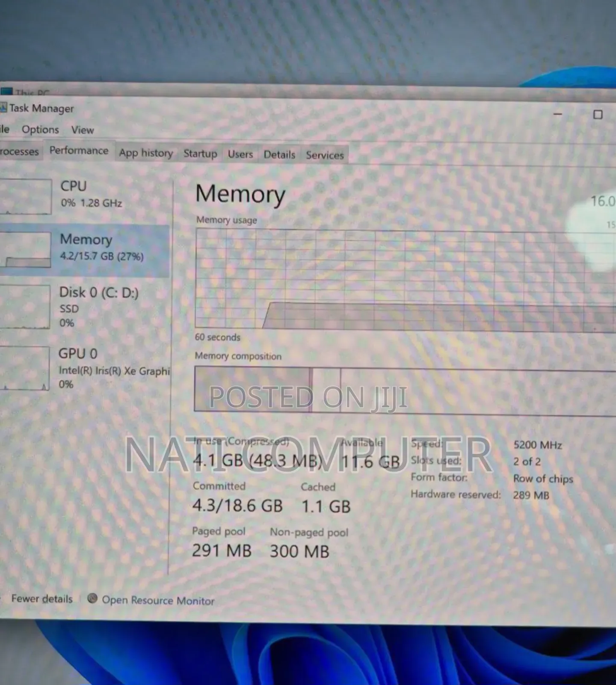Select the CPU performance graph thumbnail

(x=25, y=196)
